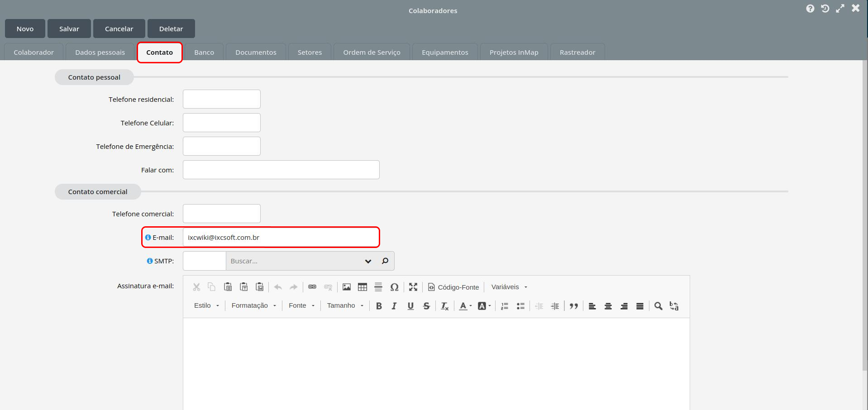Click the Undo arrow in editor toolbar
The height and width of the screenshot is (410, 868).
278,287
